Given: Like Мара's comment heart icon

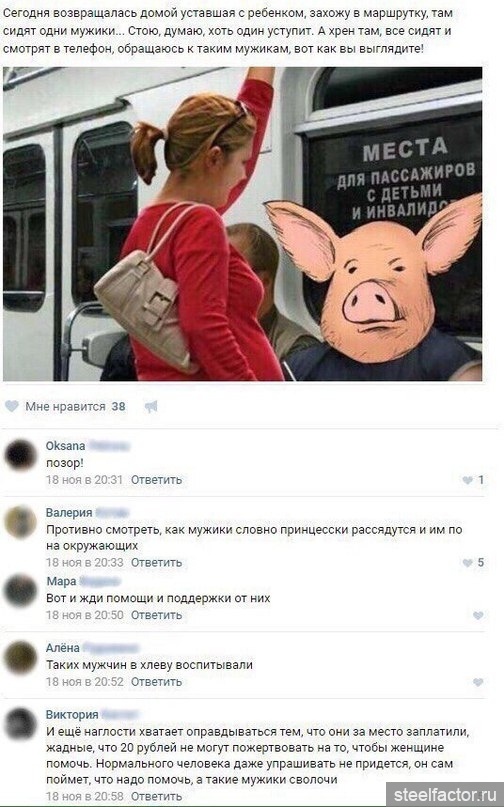Looking at the screenshot, I should [478, 616].
